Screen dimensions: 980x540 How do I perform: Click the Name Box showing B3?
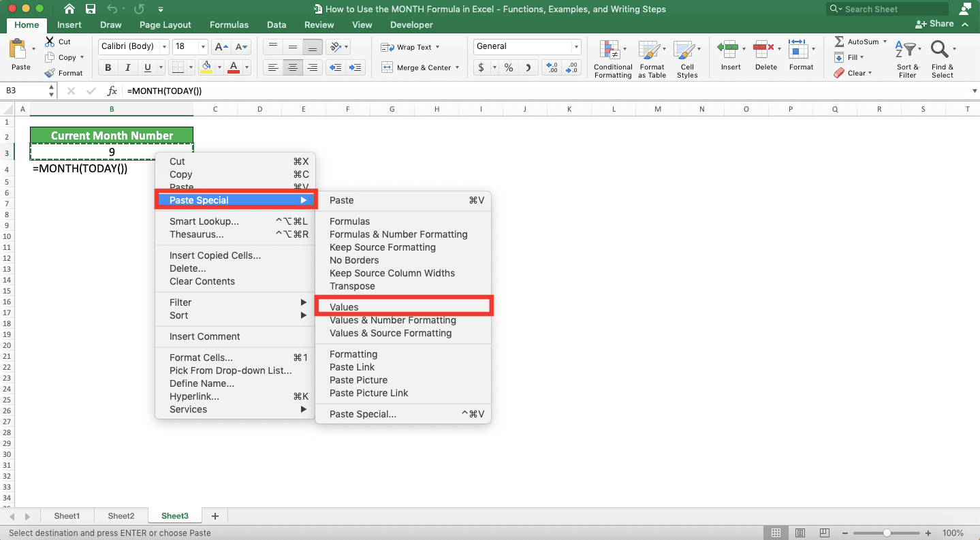click(x=30, y=91)
